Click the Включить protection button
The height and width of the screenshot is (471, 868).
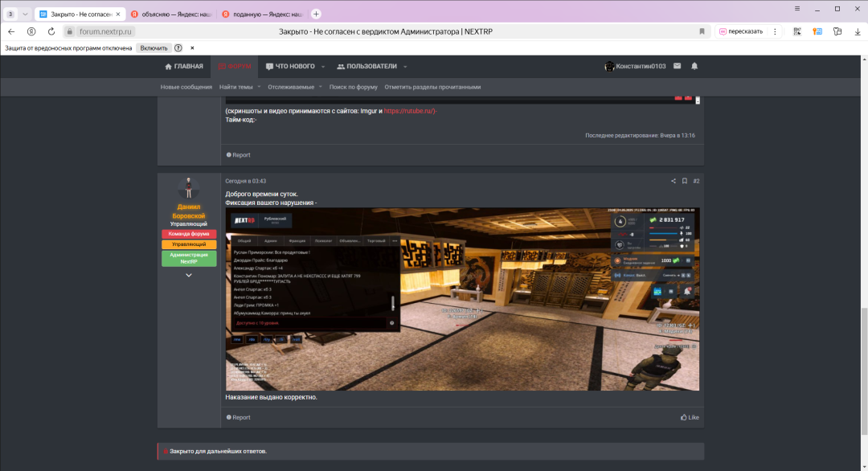tap(154, 48)
